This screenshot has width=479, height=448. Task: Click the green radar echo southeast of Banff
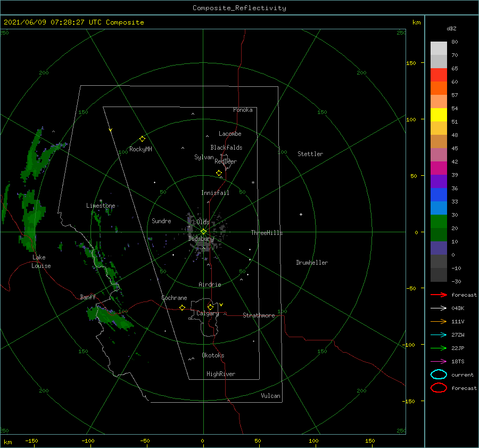click(110, 318)
